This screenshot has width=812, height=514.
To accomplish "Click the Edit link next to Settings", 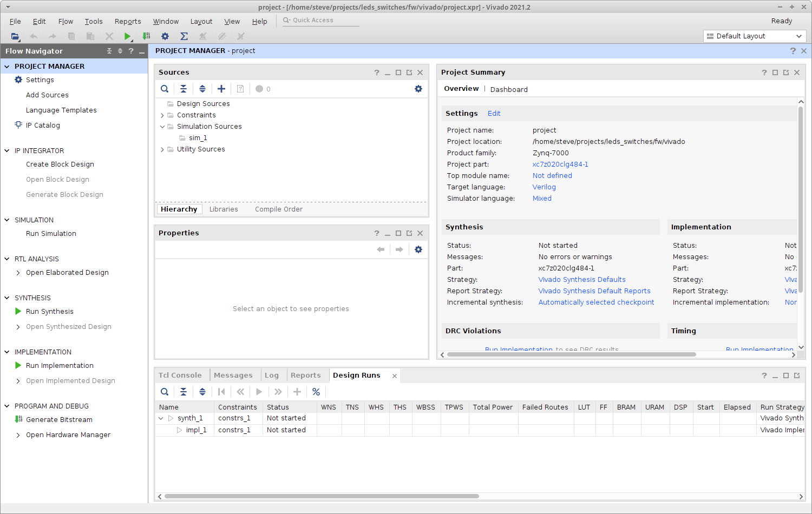I will [x=494, y=114].
